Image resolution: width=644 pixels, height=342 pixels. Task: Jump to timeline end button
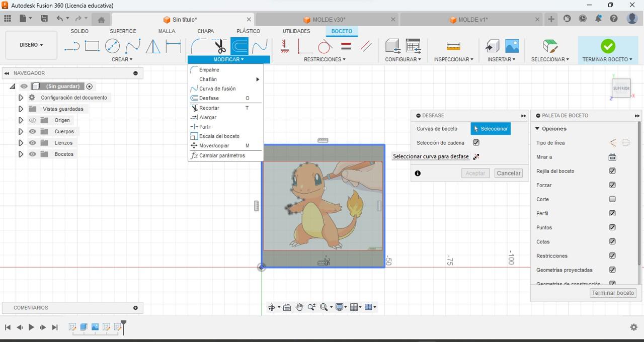click(x=55, y=327)
